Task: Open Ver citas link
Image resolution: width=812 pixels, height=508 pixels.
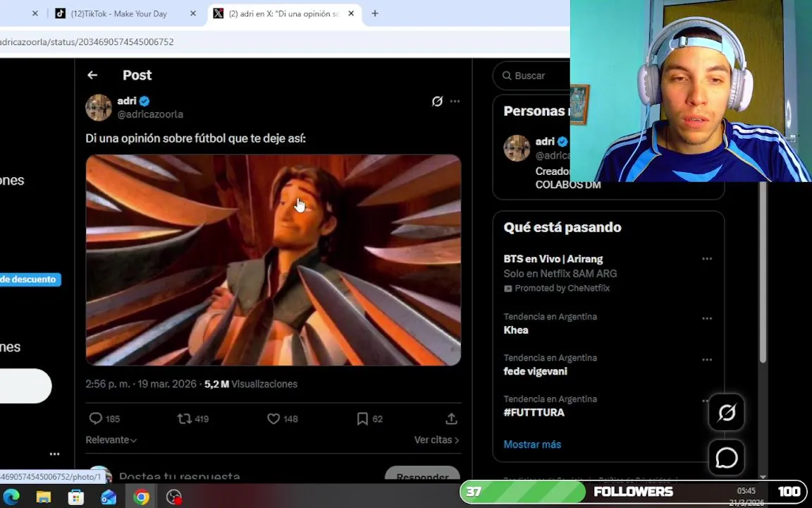Action: pos(436,440)
